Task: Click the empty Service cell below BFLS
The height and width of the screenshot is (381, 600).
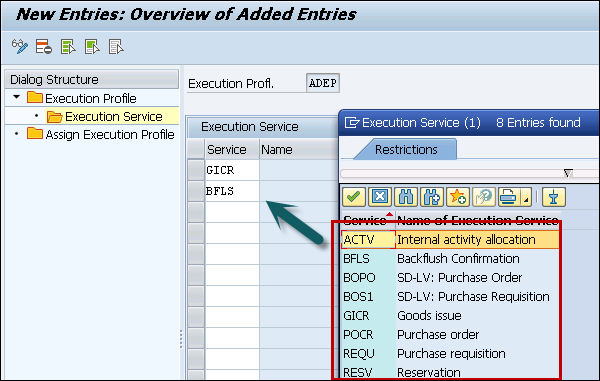Action: (232, 212)
